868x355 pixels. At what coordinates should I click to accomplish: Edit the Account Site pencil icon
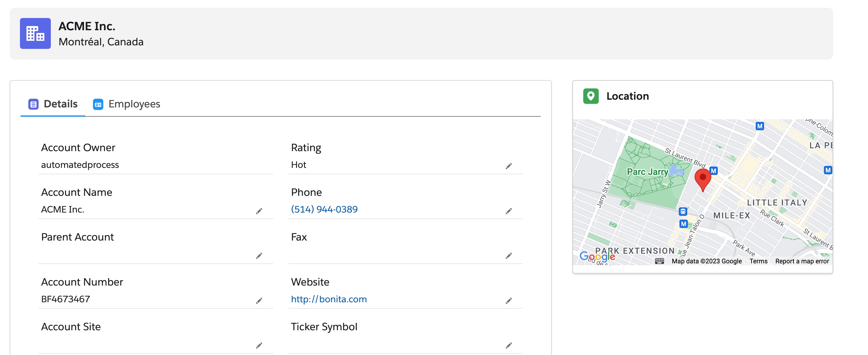(x=259, y=345)
